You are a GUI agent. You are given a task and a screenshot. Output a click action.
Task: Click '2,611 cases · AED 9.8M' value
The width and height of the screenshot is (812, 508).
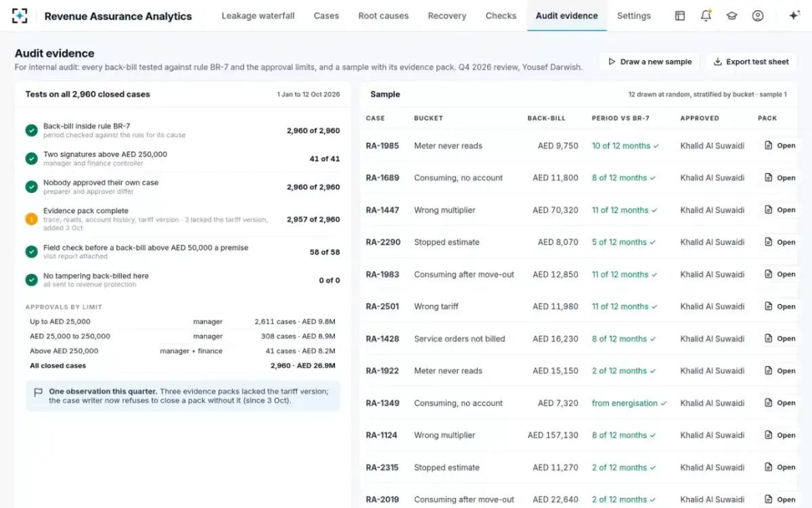pos(295,322)
